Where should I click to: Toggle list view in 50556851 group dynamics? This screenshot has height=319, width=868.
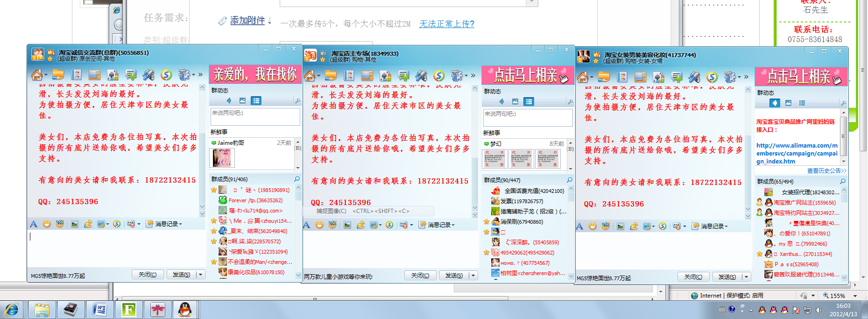pyautogui.click(x=256, y=100)
